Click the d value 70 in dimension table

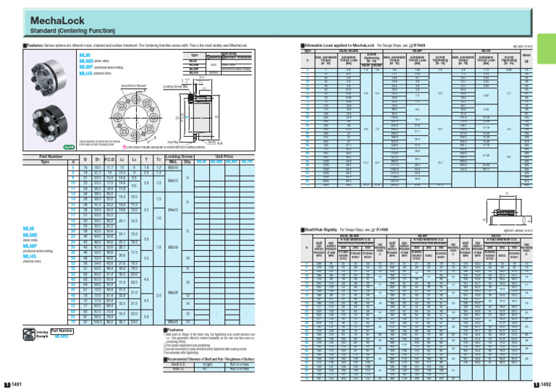click(x=73, y=323)
